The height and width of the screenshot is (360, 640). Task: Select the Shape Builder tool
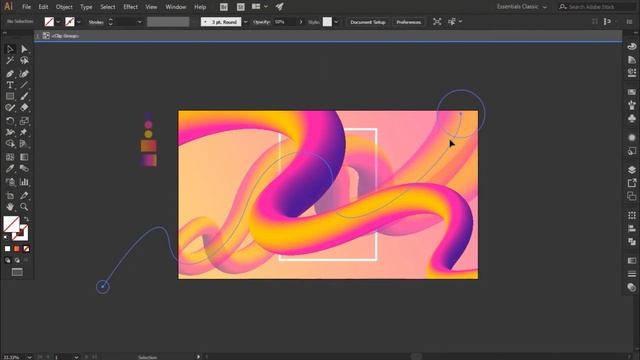point(10,144)
